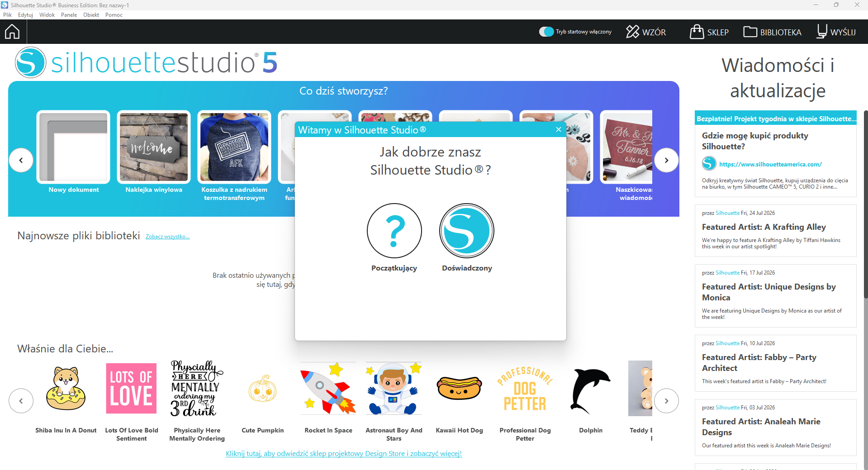
Task: Click the Silhouette author link dated 03 Jul 2026
Action: tap(727, 408)
